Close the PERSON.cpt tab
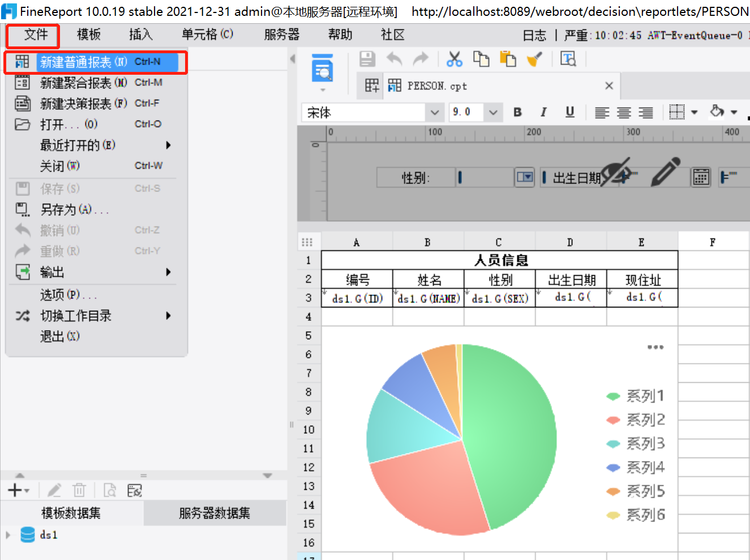Screen dimensions: 750x560 609,86
